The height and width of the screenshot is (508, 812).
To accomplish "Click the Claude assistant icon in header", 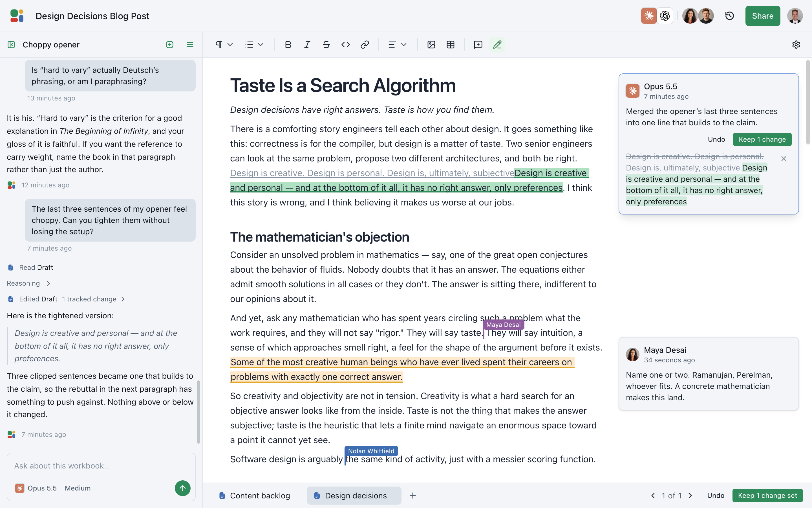I will coord(649,16).
